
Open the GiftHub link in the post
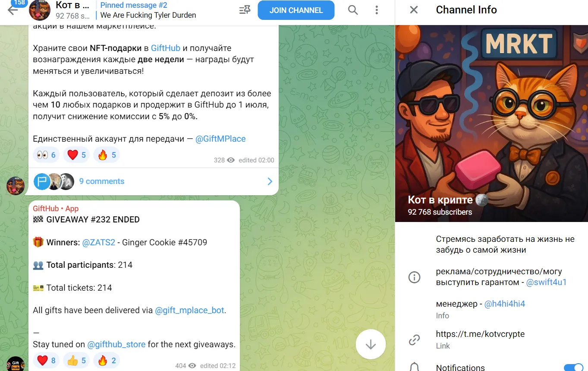coord(166,48)
